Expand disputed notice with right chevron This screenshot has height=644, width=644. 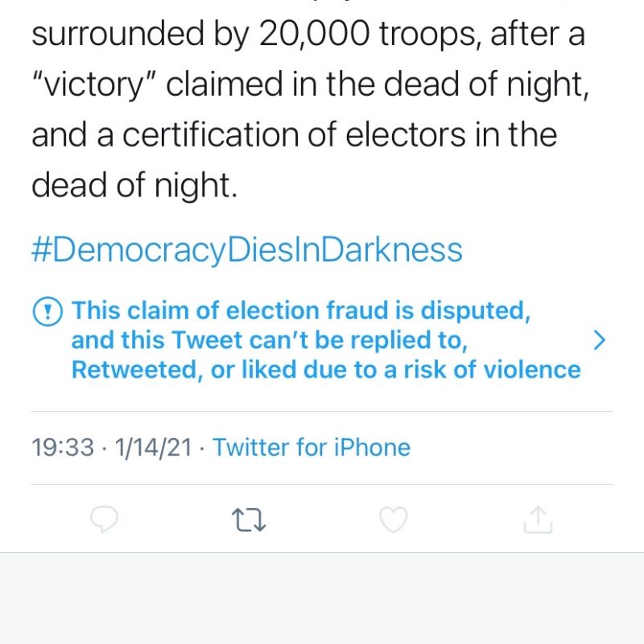598,341
